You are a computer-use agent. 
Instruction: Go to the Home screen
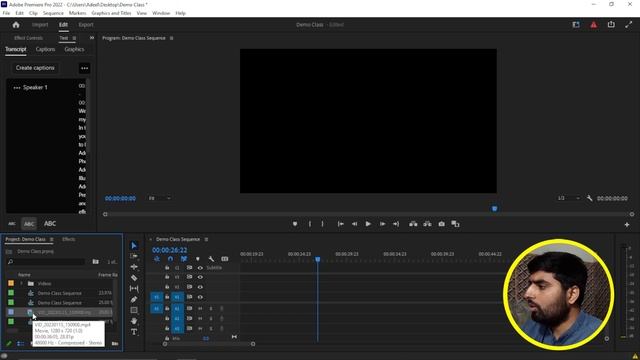pyautogui.click(x=16, y=25)
